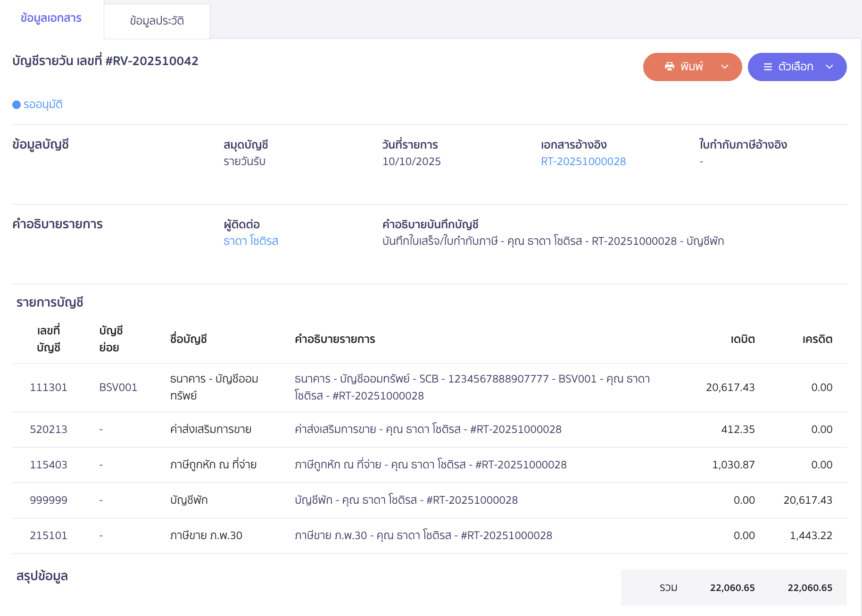Select account row 111301 number

click(x=49, y=387)
